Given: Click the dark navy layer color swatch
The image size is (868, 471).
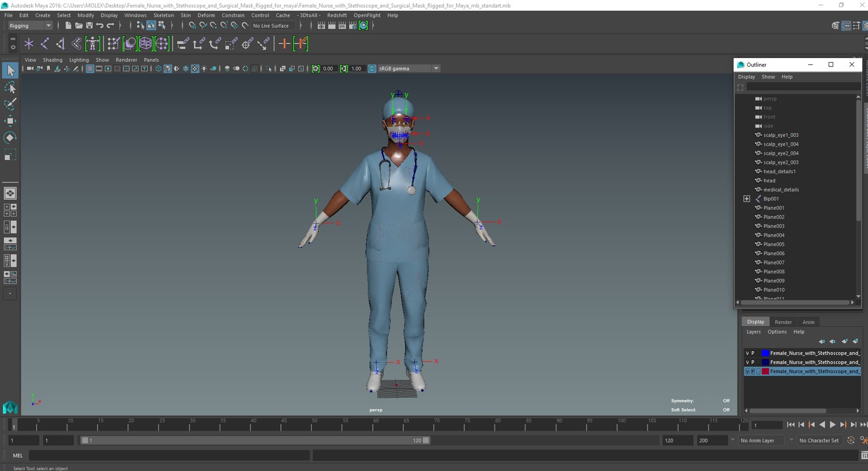Looking at the screenshot, I should click(765, 362).
